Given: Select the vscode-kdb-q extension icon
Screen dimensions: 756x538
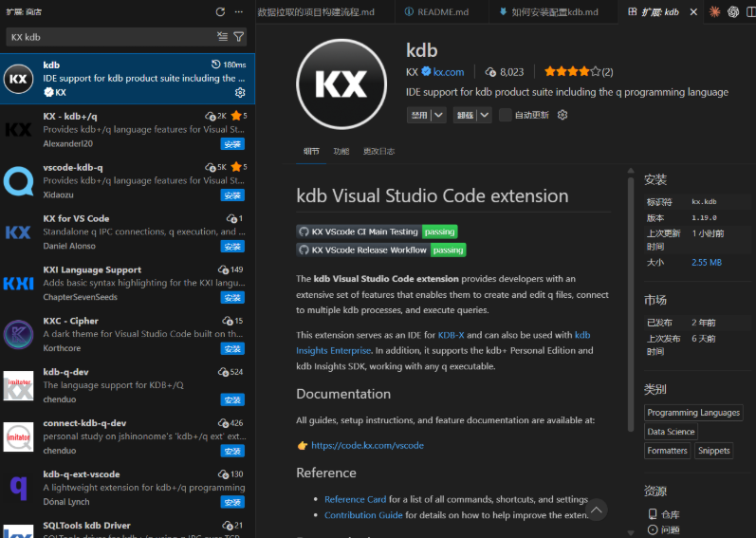Looking at the screenshot, I should [18, 181].
